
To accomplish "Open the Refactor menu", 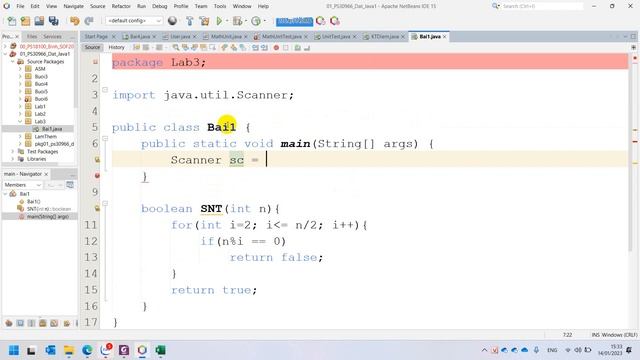I will pos(121,6).
